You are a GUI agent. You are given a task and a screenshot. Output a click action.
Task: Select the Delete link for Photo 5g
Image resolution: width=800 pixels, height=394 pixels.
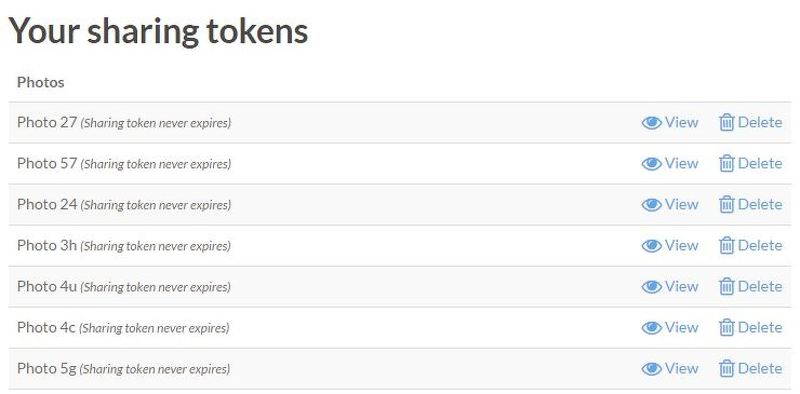751,368
